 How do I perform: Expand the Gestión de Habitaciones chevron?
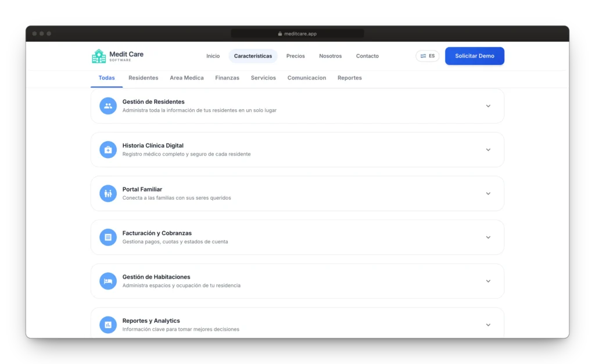tap(488, 282)
